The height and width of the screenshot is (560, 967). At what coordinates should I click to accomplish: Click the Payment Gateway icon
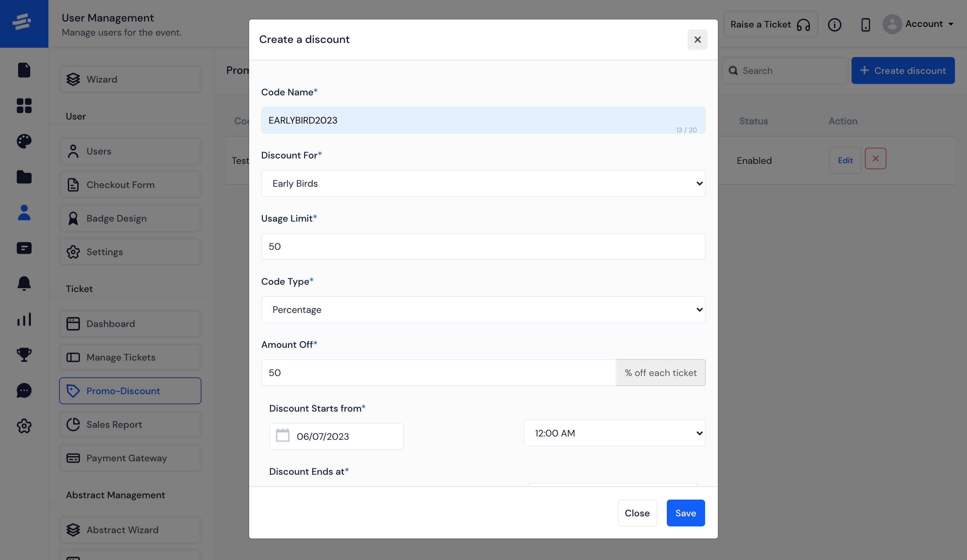click(x=73, y=458)
